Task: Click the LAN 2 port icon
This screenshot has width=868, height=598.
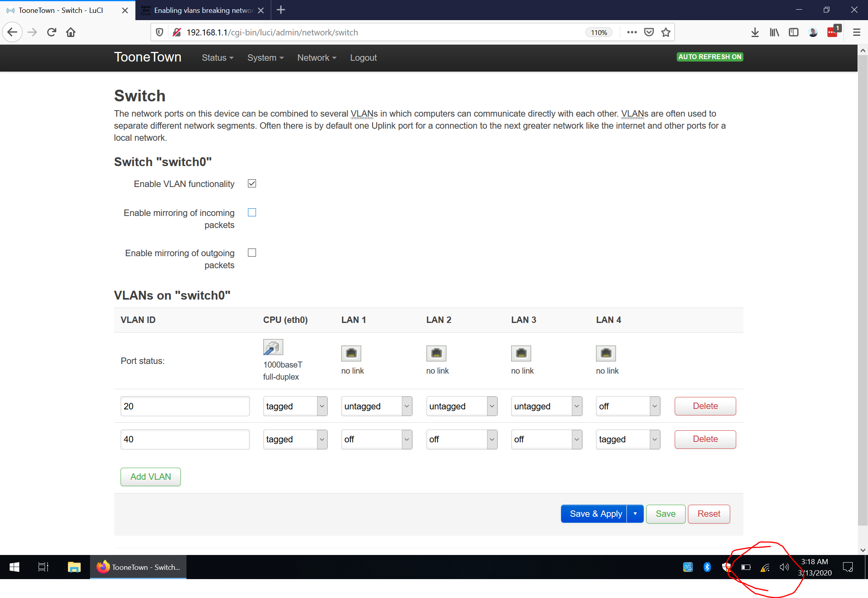Action: pyautogui.click(x=436, y=353)
